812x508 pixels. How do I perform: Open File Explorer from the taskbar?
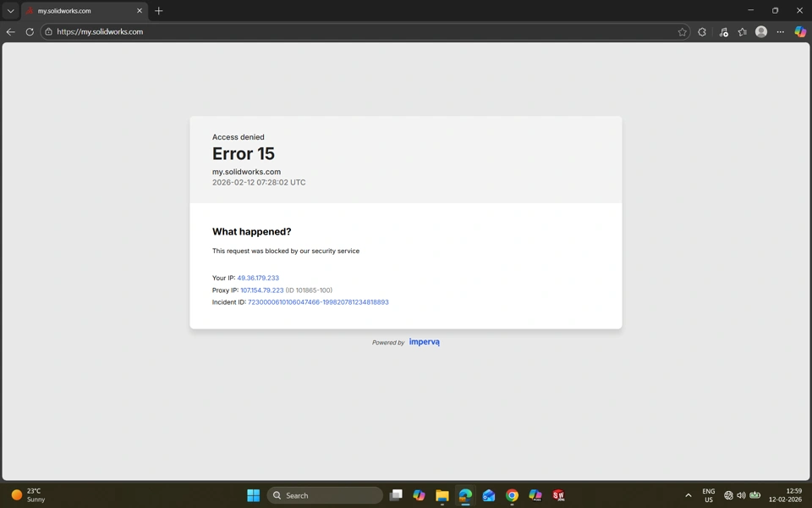(442, 495)
